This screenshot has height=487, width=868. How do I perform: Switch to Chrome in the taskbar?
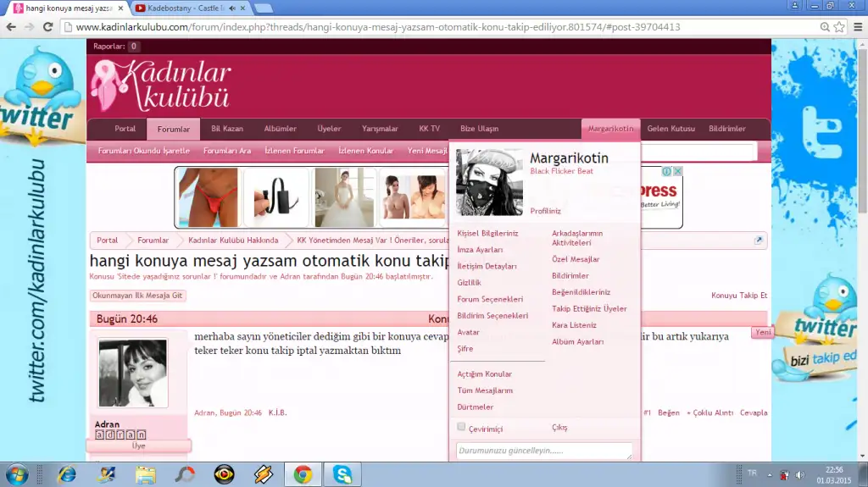(303, 475)
